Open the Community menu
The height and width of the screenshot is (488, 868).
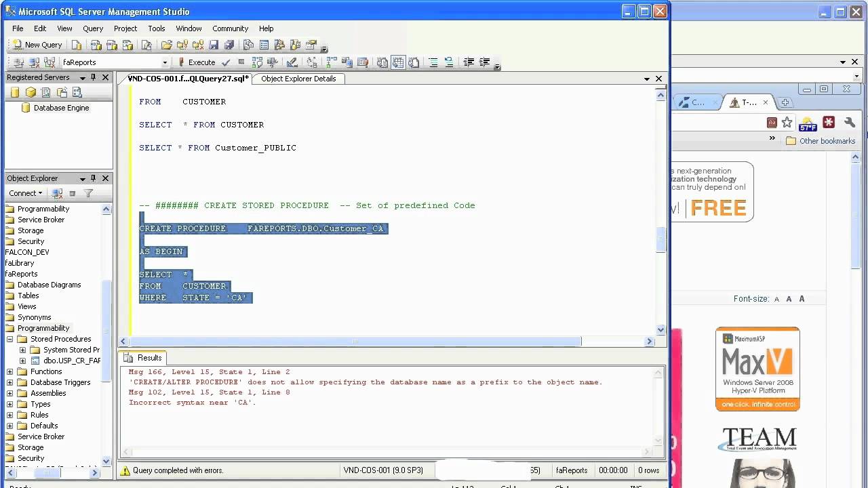coord(230,28)
